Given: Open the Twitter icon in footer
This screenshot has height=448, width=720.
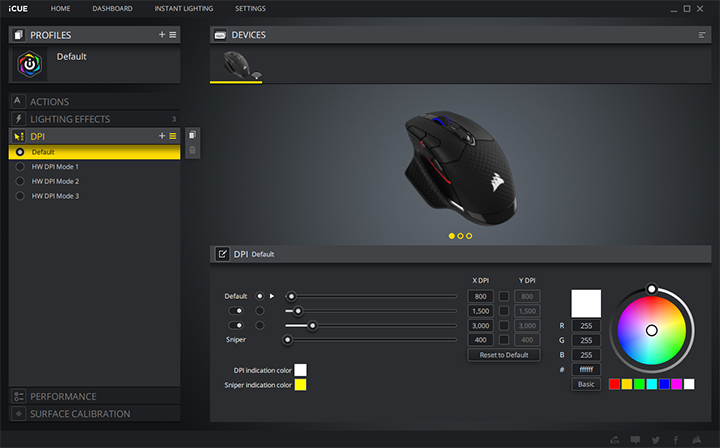Looking at the screenshot, I should click(654, 439).
